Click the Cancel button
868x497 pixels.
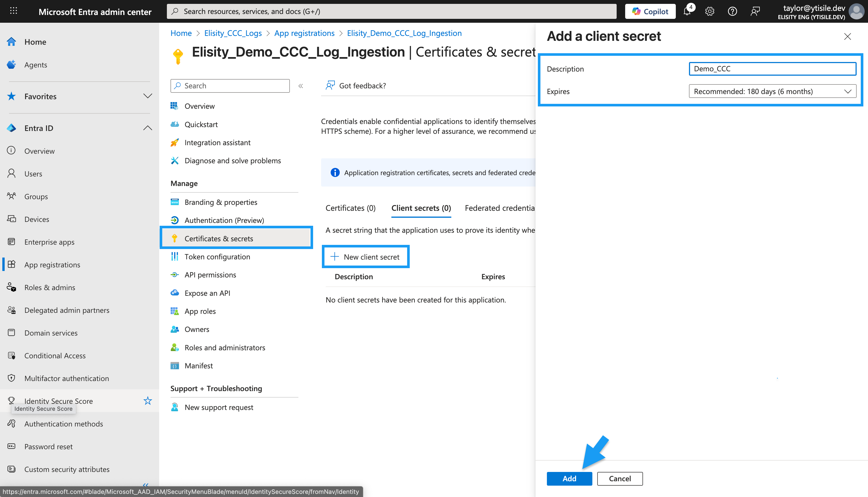[620, 479]
